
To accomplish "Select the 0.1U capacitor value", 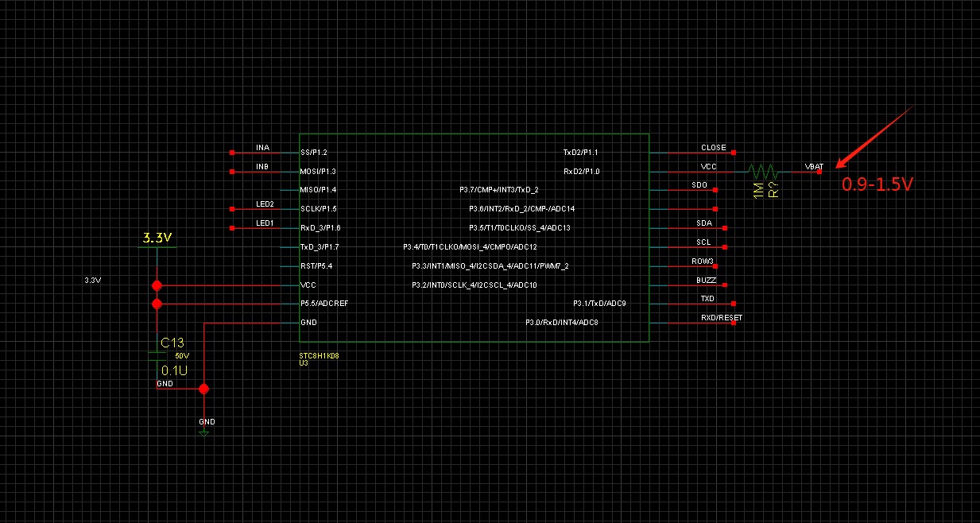I will pos(174,370).
